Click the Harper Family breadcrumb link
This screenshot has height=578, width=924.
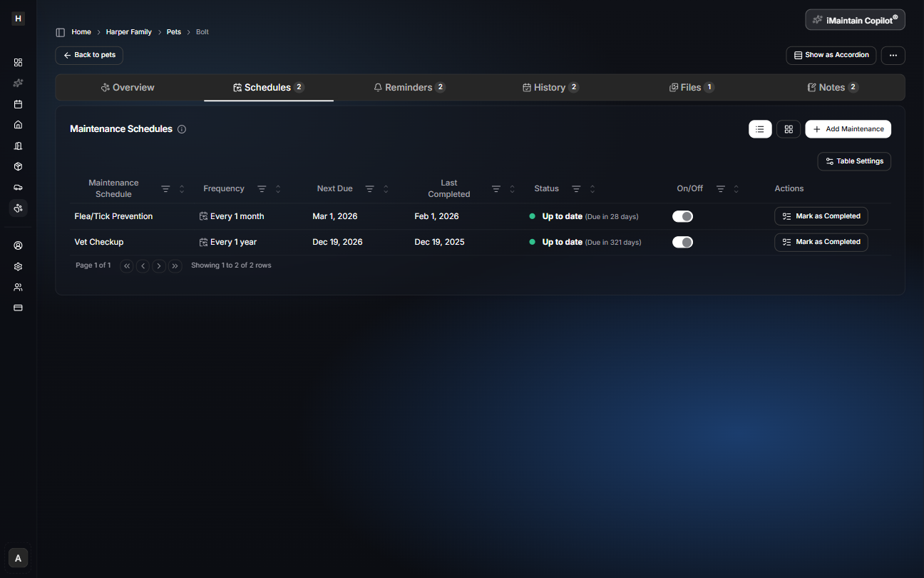click(128, 32)
